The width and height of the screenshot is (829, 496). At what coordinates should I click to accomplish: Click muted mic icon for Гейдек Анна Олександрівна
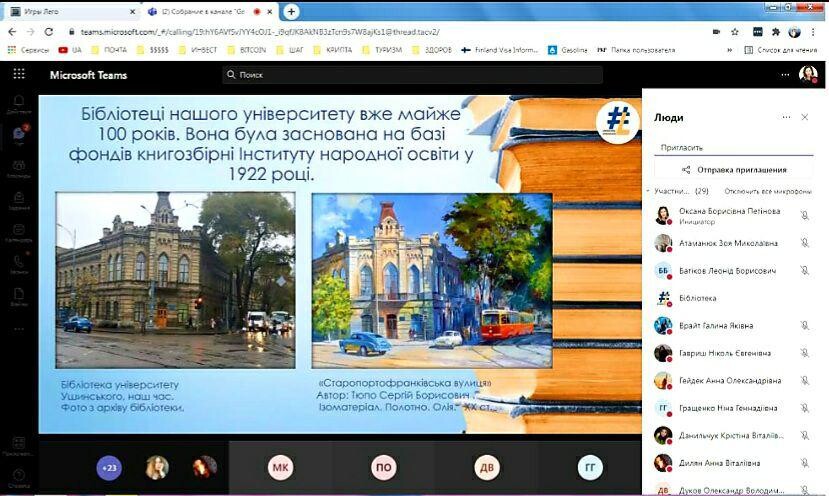804,380
